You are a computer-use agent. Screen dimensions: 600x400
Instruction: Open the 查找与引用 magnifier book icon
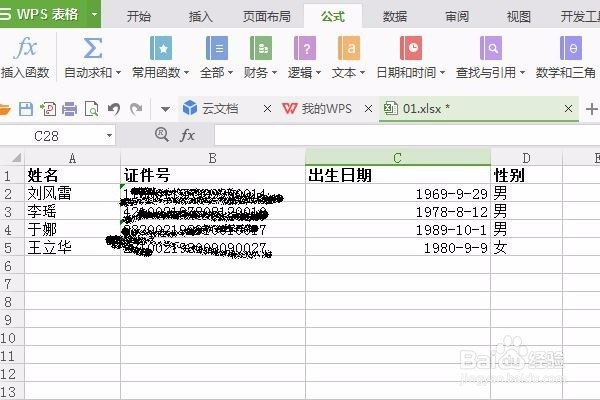tap(491, 48)
